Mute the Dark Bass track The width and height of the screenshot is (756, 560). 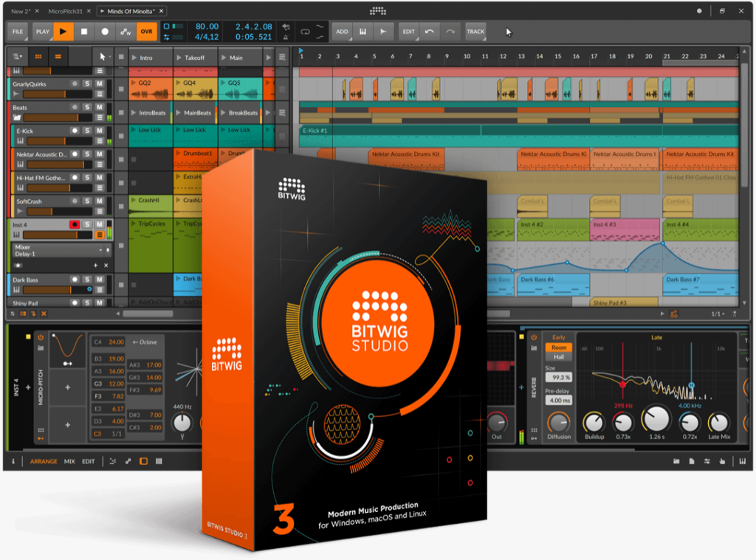pyautogui.click(x=100, y=280)
